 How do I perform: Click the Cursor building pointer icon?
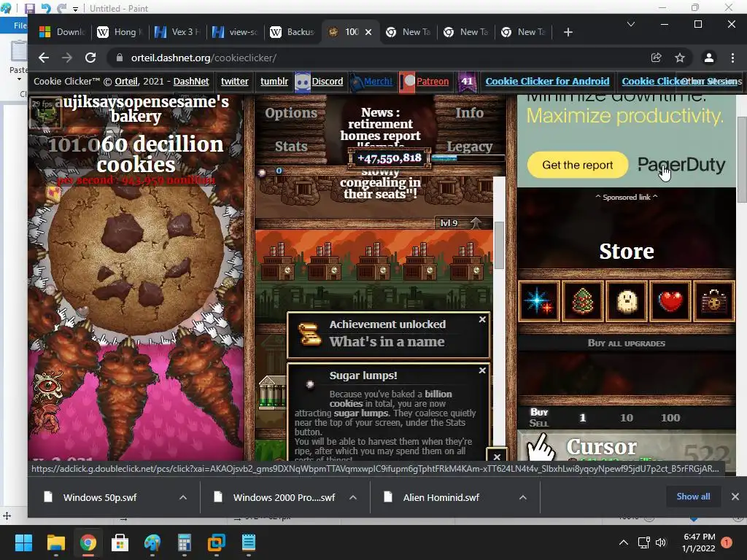(541, 448)
